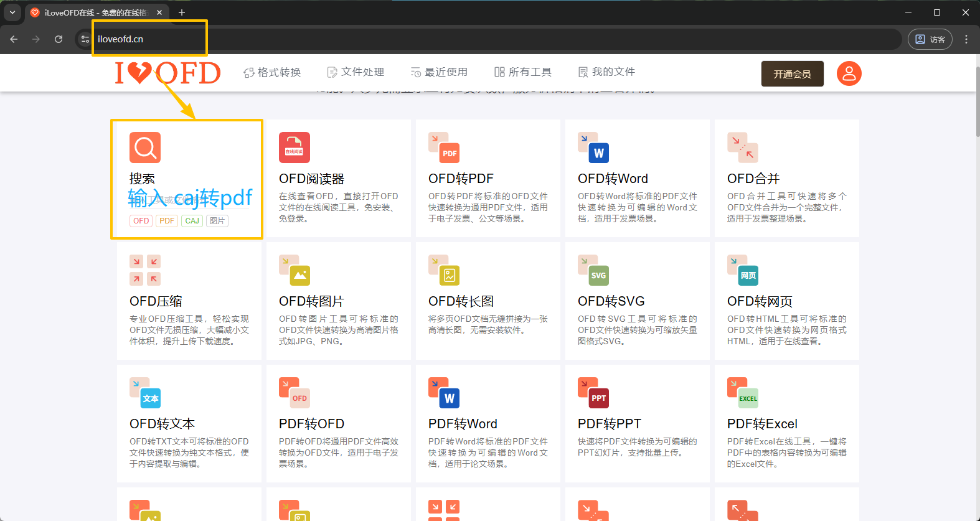This screenshot has width=980, height=521.
Task: Select the PDF search tag
Action: tap(167, 221)
